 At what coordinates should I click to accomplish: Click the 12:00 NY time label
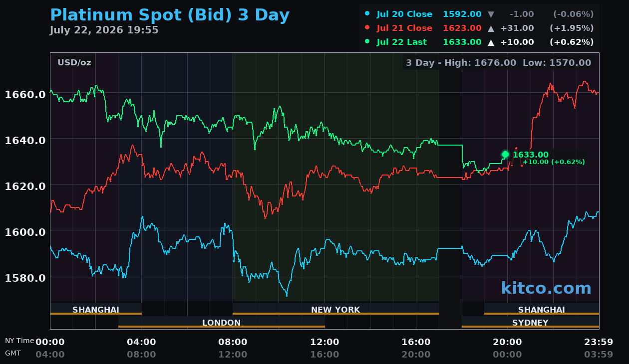point(324,342)
